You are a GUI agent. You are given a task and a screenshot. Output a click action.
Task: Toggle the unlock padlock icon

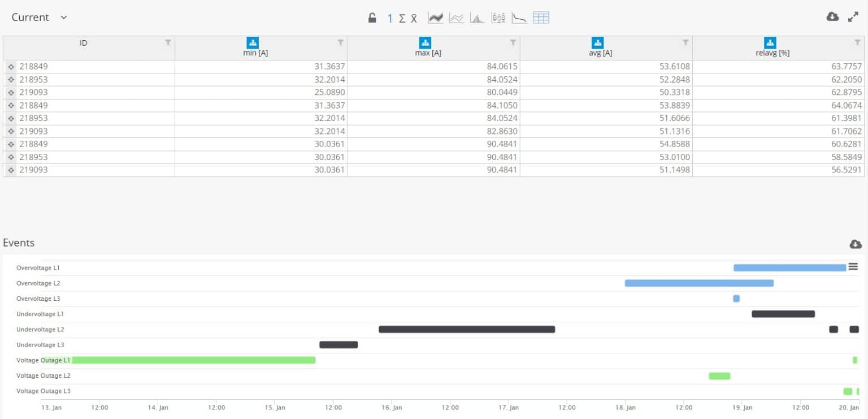click(x=372, y=18)
